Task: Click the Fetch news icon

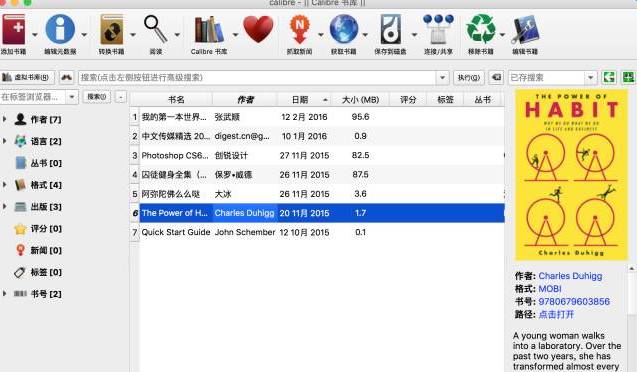Action: tap(299, 29)
